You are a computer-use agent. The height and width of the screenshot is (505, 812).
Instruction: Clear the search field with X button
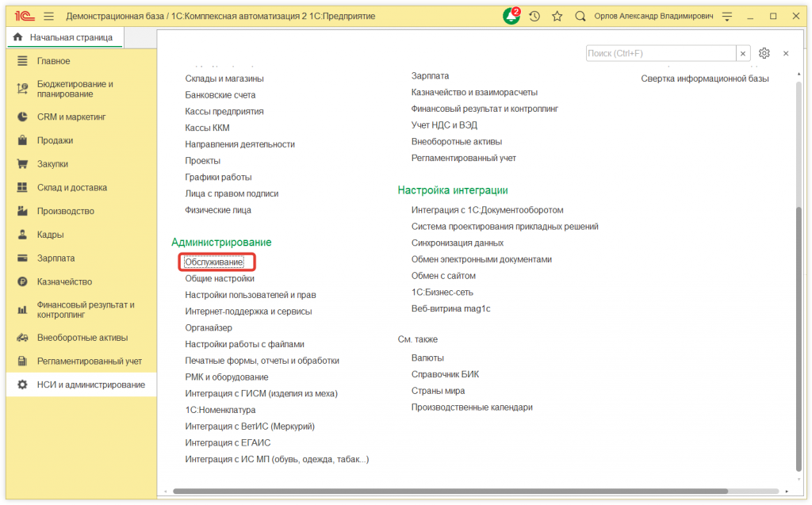[744, 53]
